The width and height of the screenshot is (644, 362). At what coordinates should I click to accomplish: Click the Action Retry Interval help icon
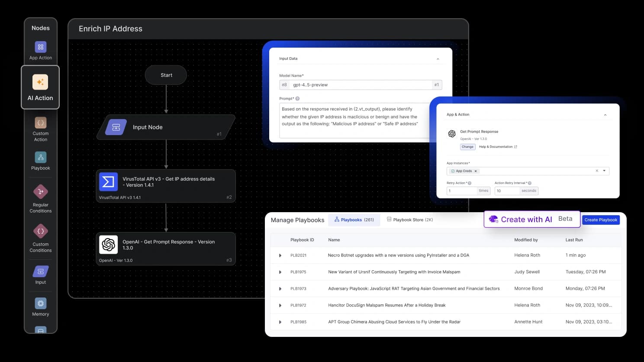point(530,183)
